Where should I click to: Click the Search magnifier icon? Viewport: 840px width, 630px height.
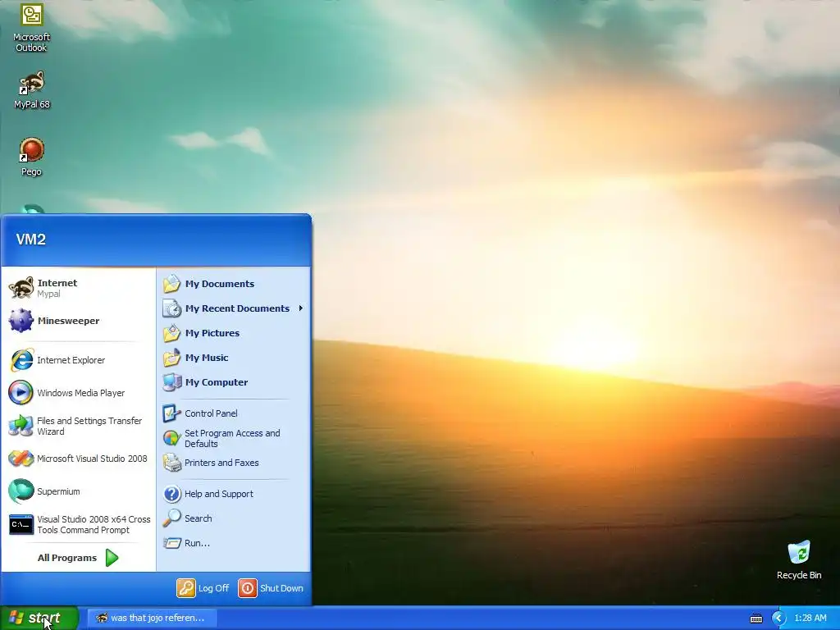[x=172, y=518]
